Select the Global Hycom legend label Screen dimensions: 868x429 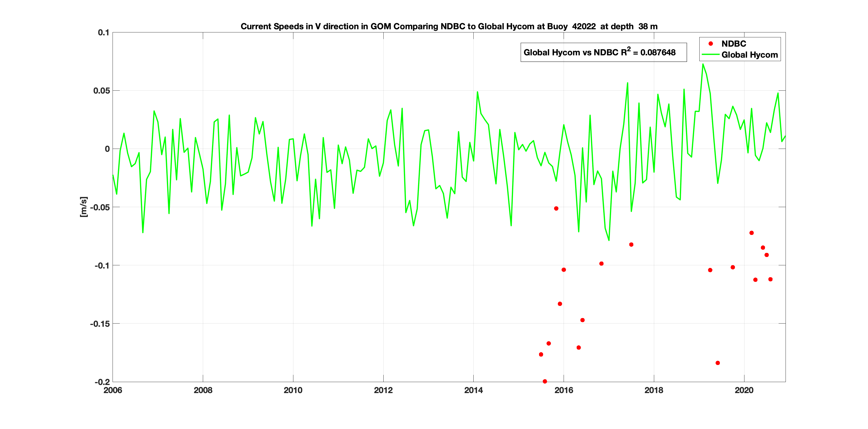(749, 55)
